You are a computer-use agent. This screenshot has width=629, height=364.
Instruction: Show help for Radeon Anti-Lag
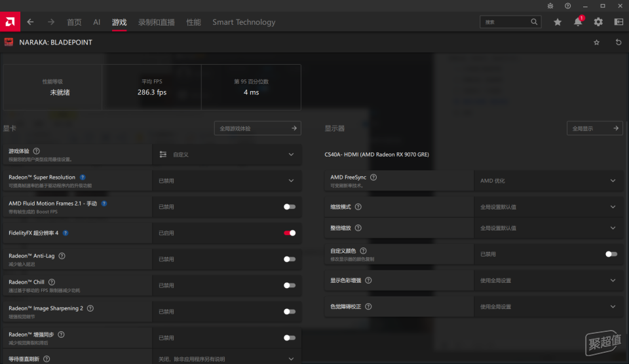(x=62, y=256)
